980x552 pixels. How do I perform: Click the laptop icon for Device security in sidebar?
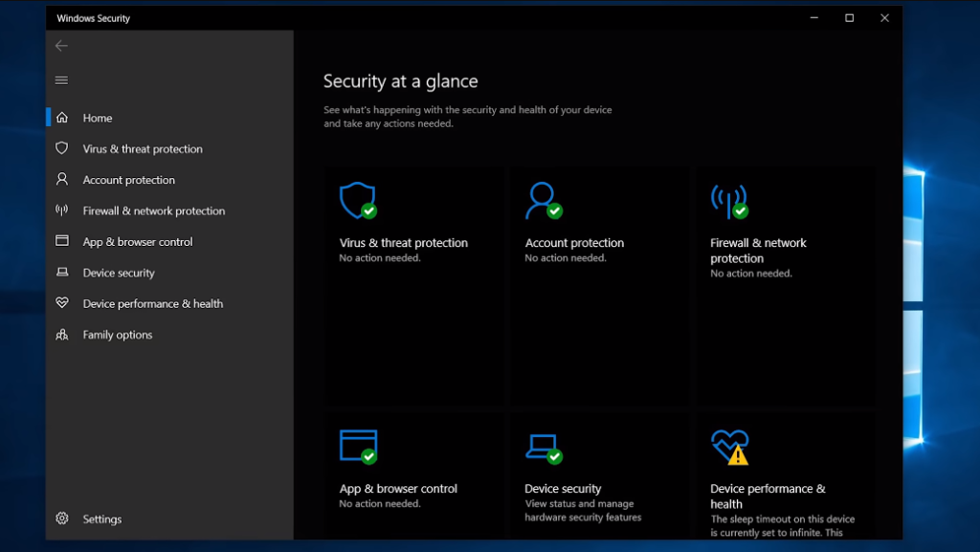pos(62,272)
